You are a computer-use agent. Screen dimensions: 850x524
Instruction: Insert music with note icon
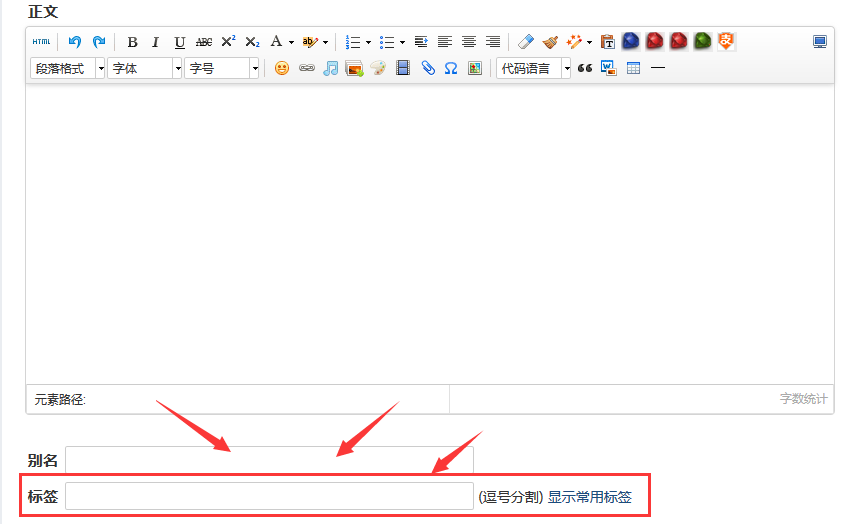pyautogui.click(x=330, y=68)
